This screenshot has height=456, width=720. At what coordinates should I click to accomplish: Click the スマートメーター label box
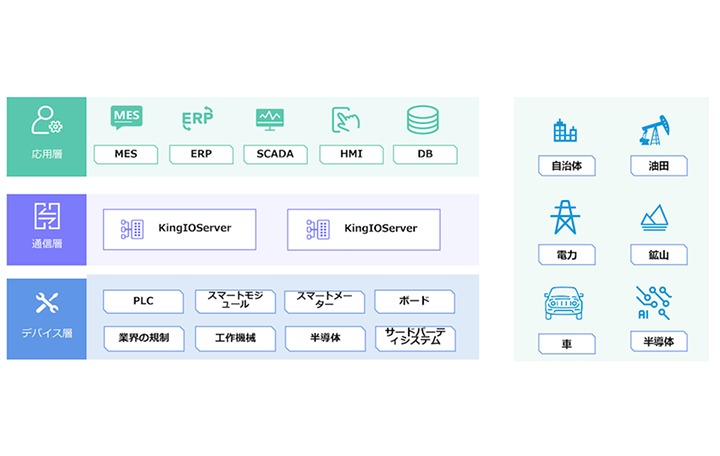pos(324,301)
